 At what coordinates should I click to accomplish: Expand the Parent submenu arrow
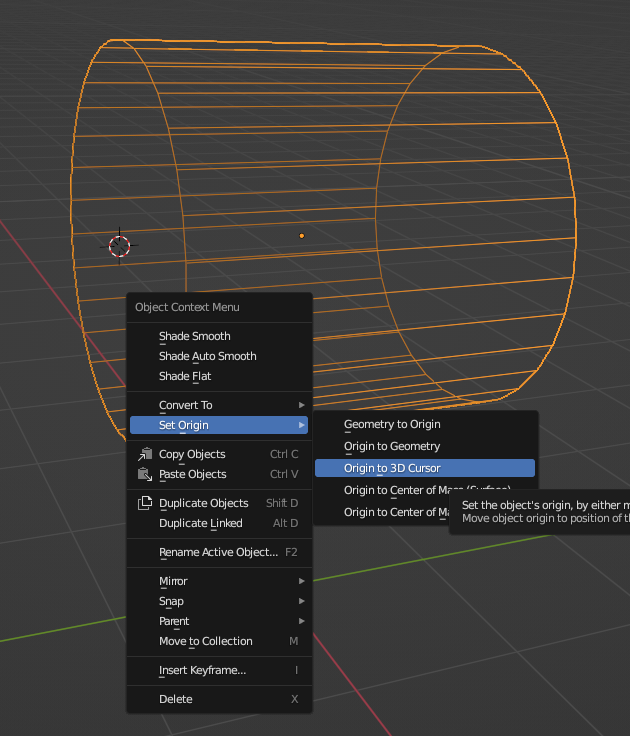click(x=302, y=621)
